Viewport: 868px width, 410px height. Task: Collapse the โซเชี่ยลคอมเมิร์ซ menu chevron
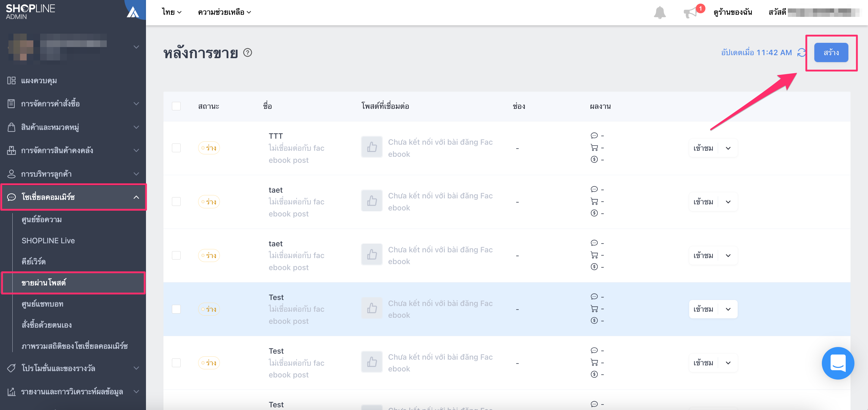pos(136,197)
